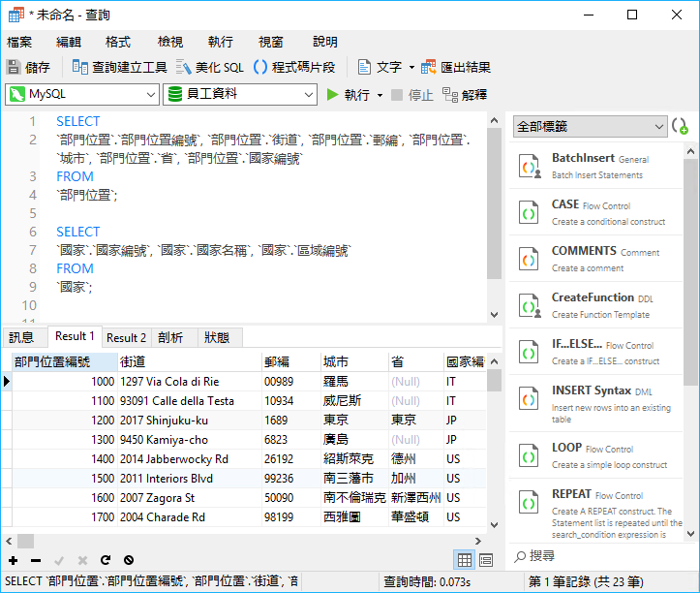Click the result grid horizontal scrollbar thumb

(25, 542)
